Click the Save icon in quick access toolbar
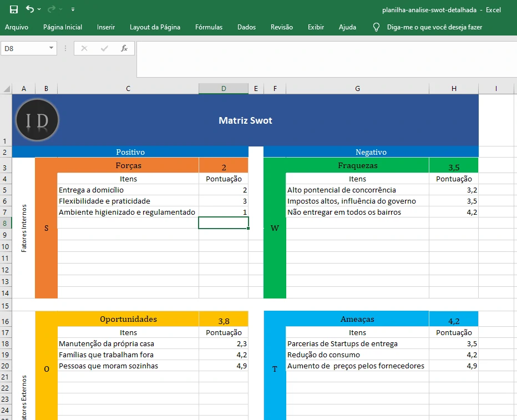This screenshot has height=420, width=517. point(14,9)
